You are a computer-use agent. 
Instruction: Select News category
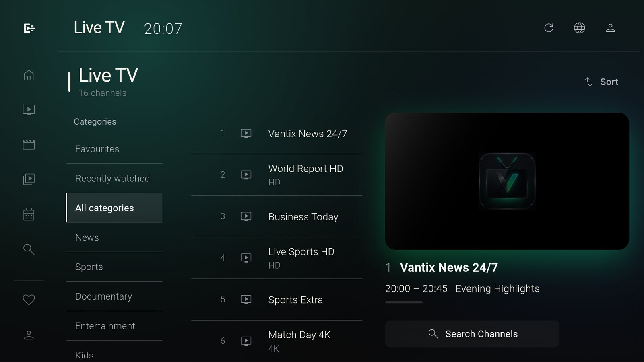114,237
